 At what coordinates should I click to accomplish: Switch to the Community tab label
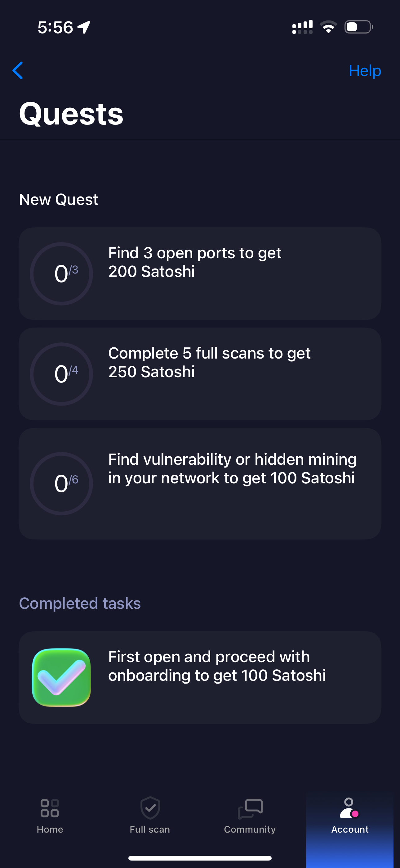pos(250,829)
